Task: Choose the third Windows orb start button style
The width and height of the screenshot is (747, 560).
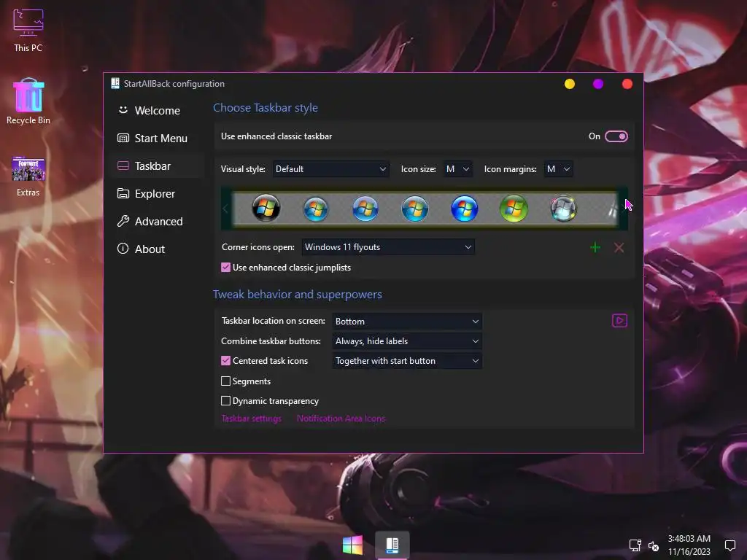Action: click(x=365, y=208)
